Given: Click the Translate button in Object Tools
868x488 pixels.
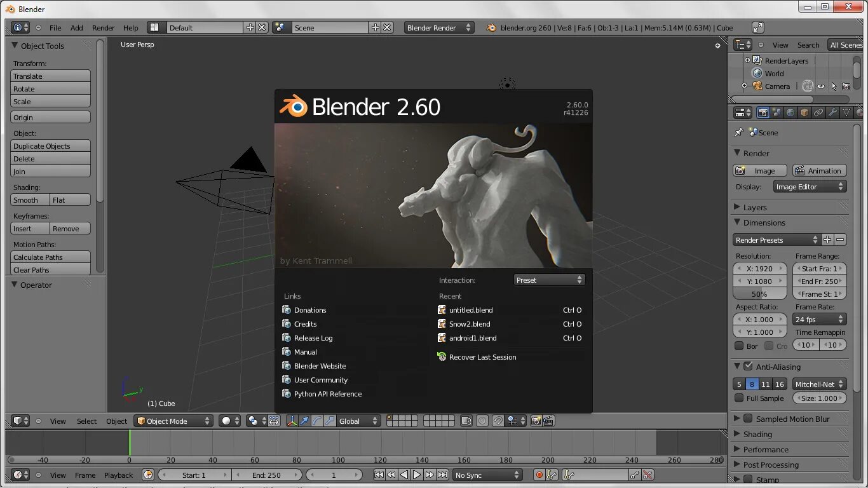Looking at the screenshot, I should pos(51,76).
